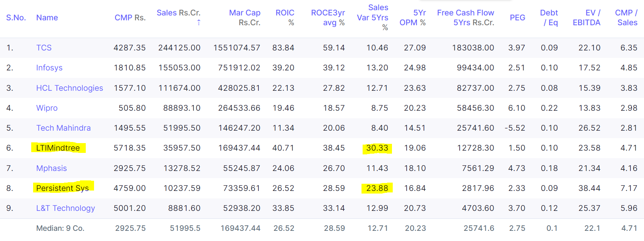Viewport: 644px width, 241px height.
Task: Select Persistent Sys EV/EBITDA value 38.44
Action: (589, 188)
